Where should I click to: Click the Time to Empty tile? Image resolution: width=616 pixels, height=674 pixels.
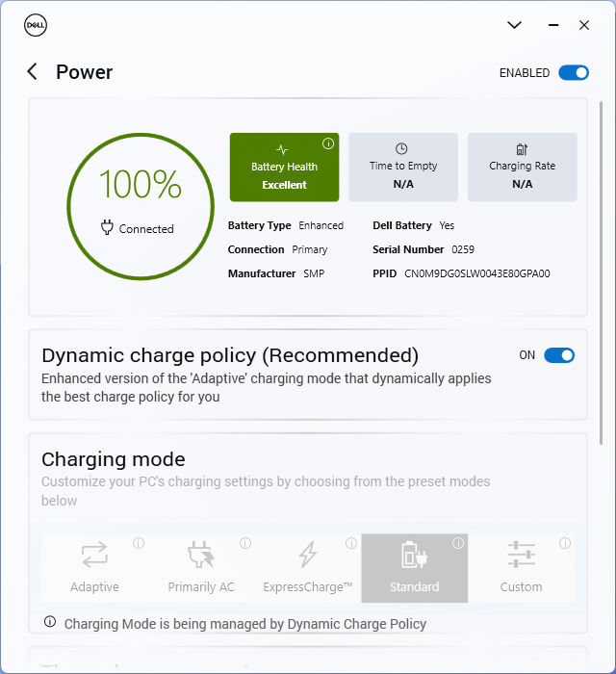[403, 168]
